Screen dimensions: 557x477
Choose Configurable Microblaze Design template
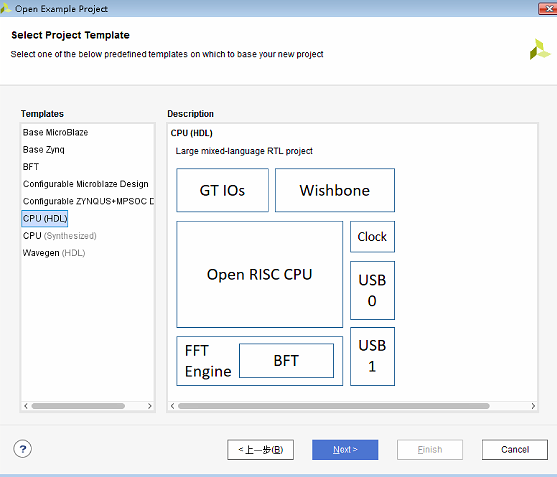[x=86, y=184]
